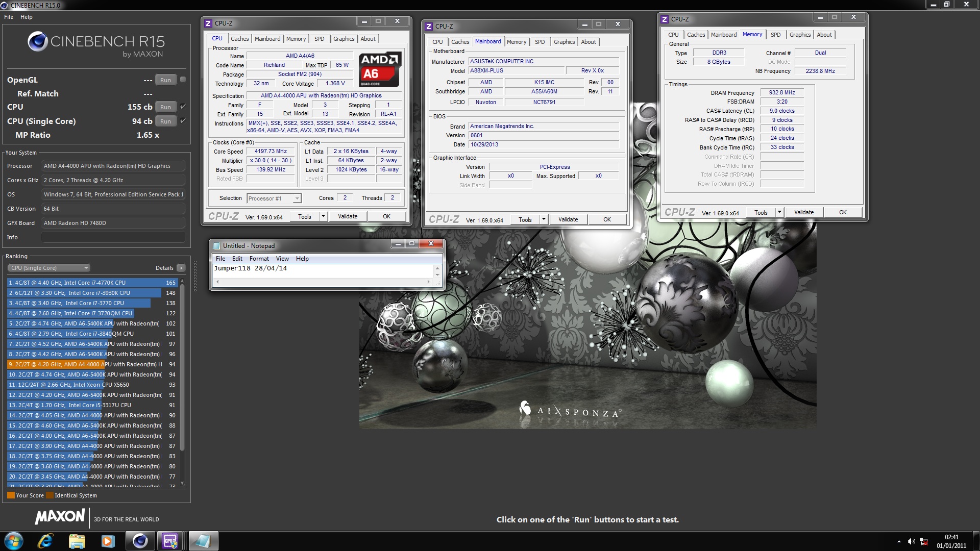Screen dimensions: 980x551
Task: Select ranking row Intel Core i7-3930K CPU
Action: tap(92, 293)
